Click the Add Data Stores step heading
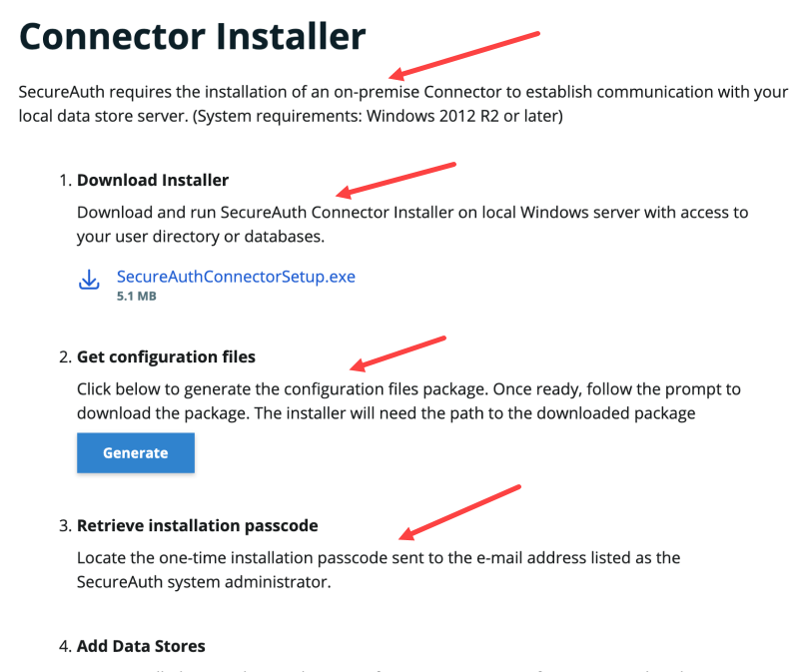Viewport: 806px width, 672px height. [141, 646]
